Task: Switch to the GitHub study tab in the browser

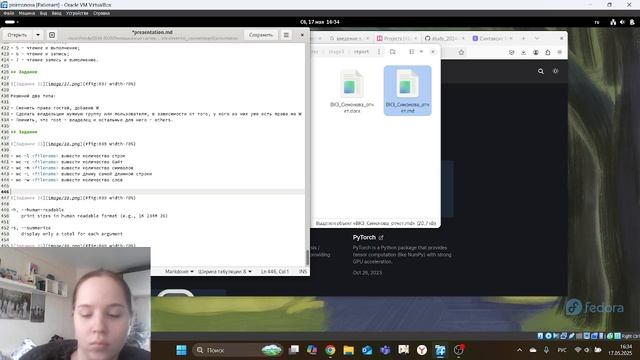Action: tap(444, 38)
